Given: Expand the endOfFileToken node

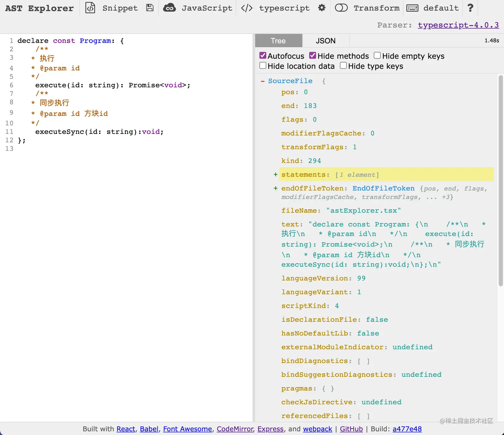Looking at the screenshot, I should [x=276, y=188].
